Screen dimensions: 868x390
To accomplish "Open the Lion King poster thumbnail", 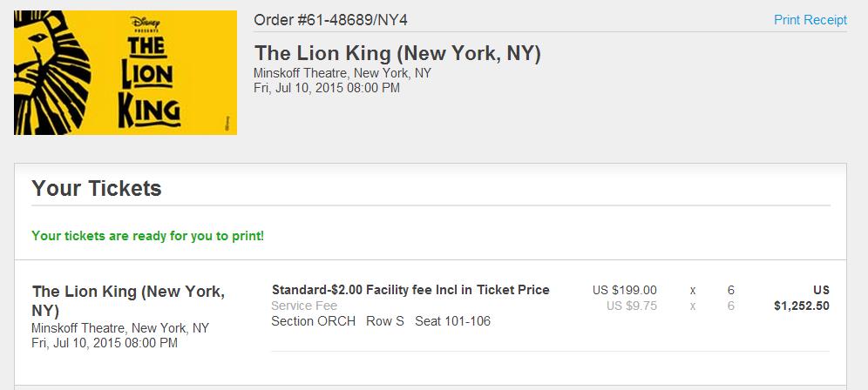I will (125, 72).
